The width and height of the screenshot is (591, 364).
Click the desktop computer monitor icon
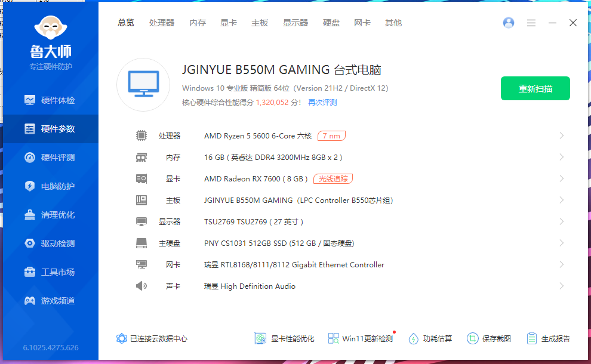(143, 84)
